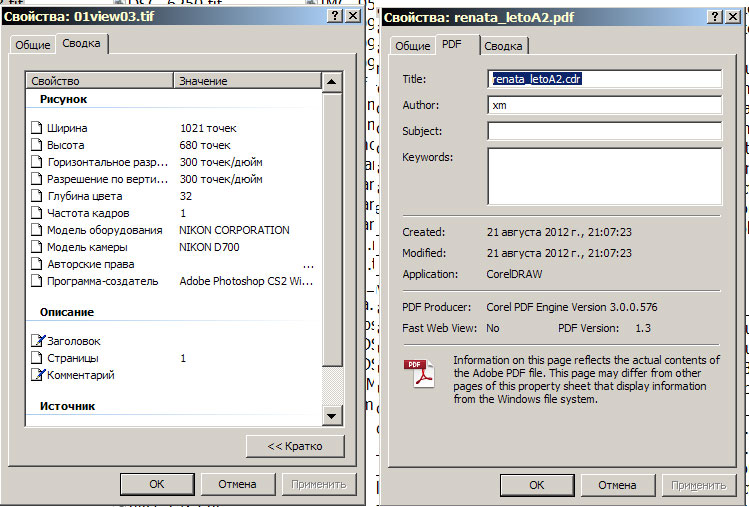Click OK in renata_letoA2.pdf dialog
The image size is (749, 507).
537,485
